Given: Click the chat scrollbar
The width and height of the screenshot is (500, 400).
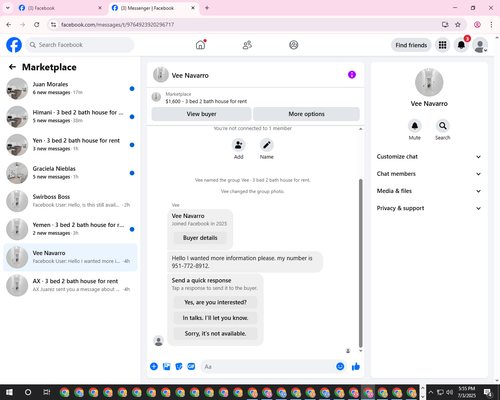Looking at the screenshot, I should click(360, 263).
